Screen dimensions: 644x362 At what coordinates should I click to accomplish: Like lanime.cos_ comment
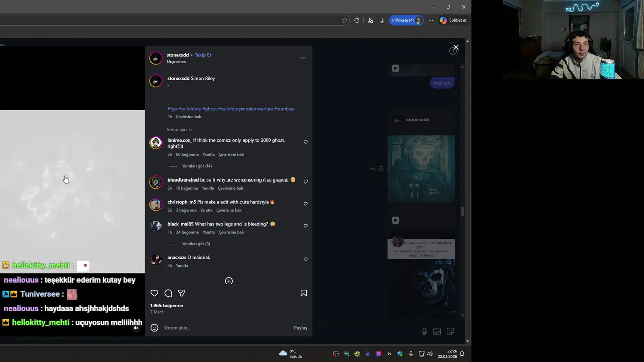coord(306,142)
